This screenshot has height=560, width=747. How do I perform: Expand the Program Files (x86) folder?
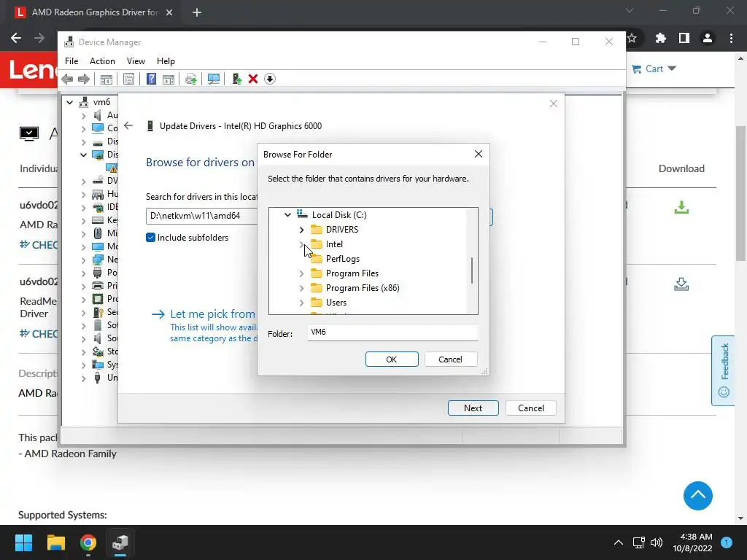(x=301, y=288)
